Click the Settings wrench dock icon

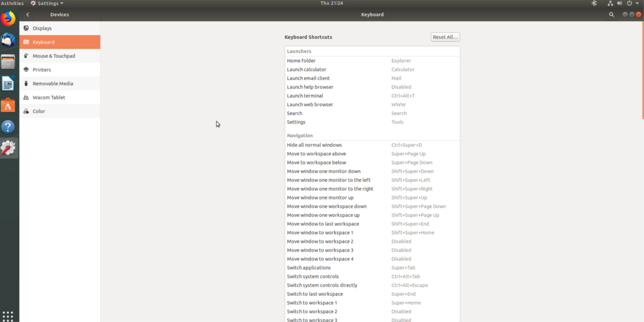[8, 148]
